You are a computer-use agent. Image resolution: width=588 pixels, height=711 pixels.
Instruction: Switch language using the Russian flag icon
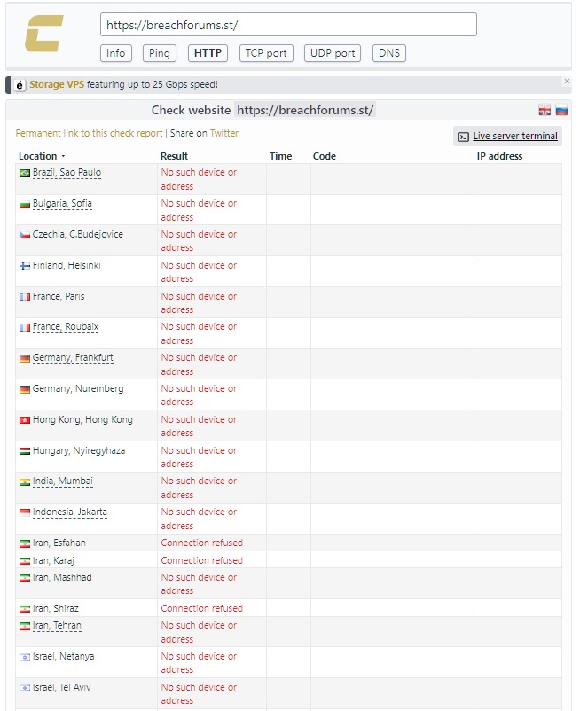[x=561, y=111]
